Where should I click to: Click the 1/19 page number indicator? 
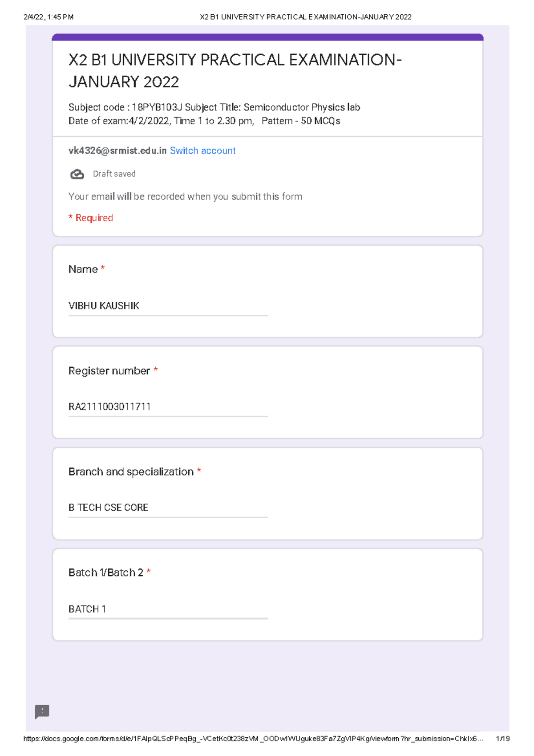pos(502,739)
